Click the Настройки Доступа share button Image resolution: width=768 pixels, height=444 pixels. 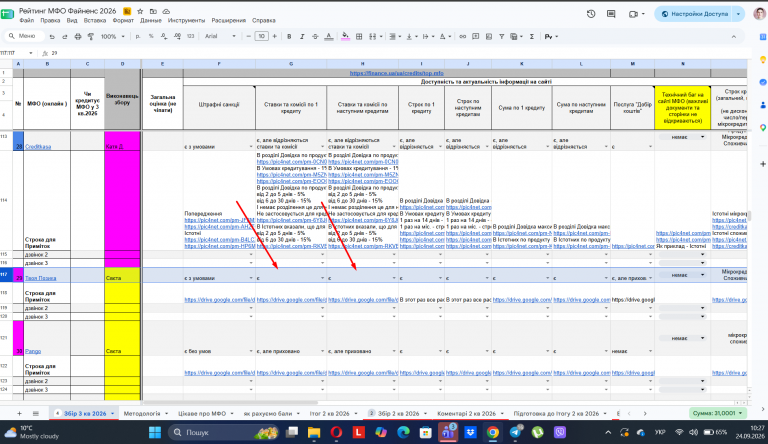694,14
